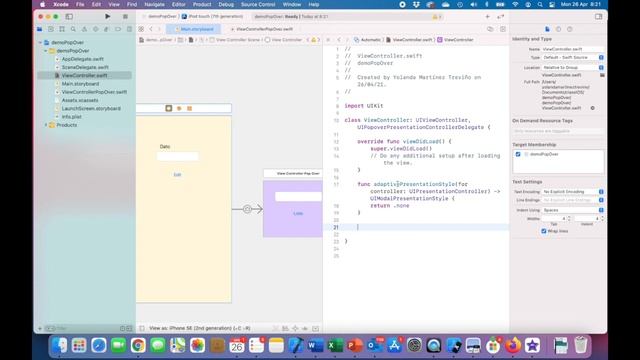Click the Date text field in storyboard

178,156
